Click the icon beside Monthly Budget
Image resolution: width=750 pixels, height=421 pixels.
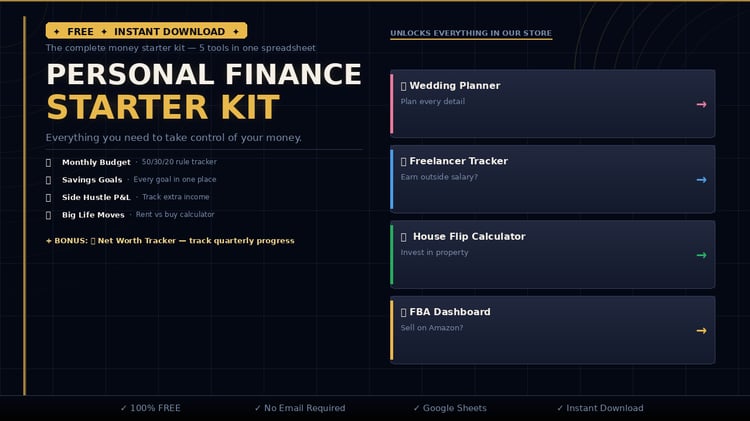click(49, 162)
